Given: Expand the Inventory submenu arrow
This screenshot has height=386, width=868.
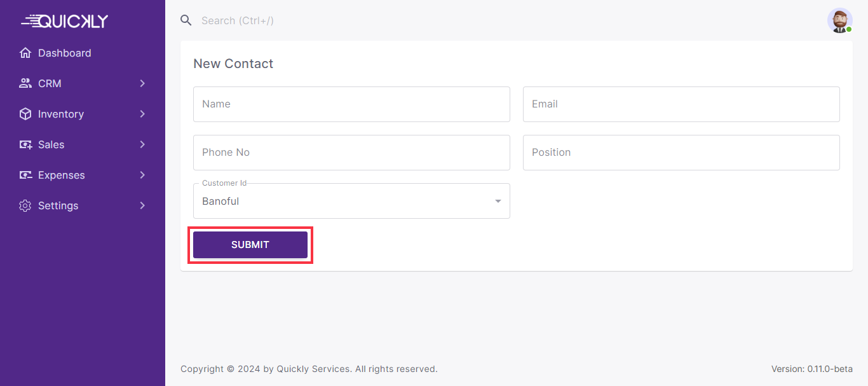Looking at the screenshot, I should [142, 114].
